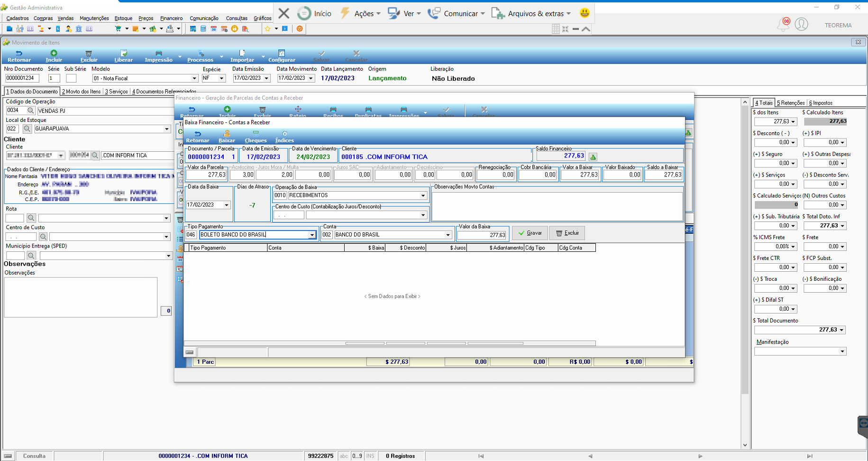This screenshot has height=461, width=868.
Task: Click the Excluir button beside Gravar
Action: 567,233
